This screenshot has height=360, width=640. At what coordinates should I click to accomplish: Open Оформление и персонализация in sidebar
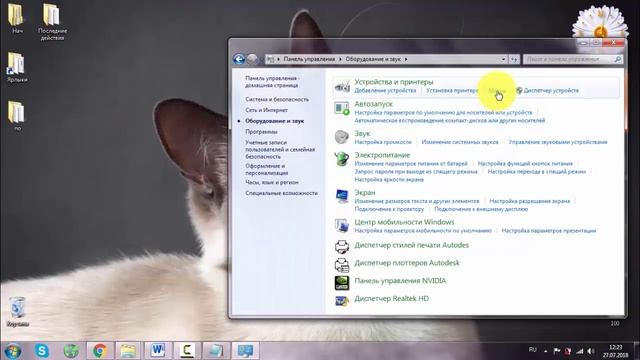pos(266,169)
